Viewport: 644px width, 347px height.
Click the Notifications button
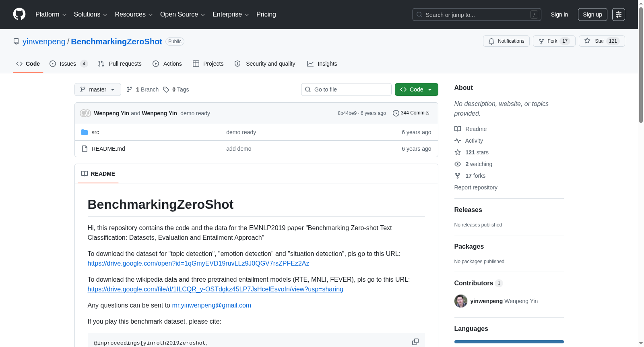pos(506,41)
